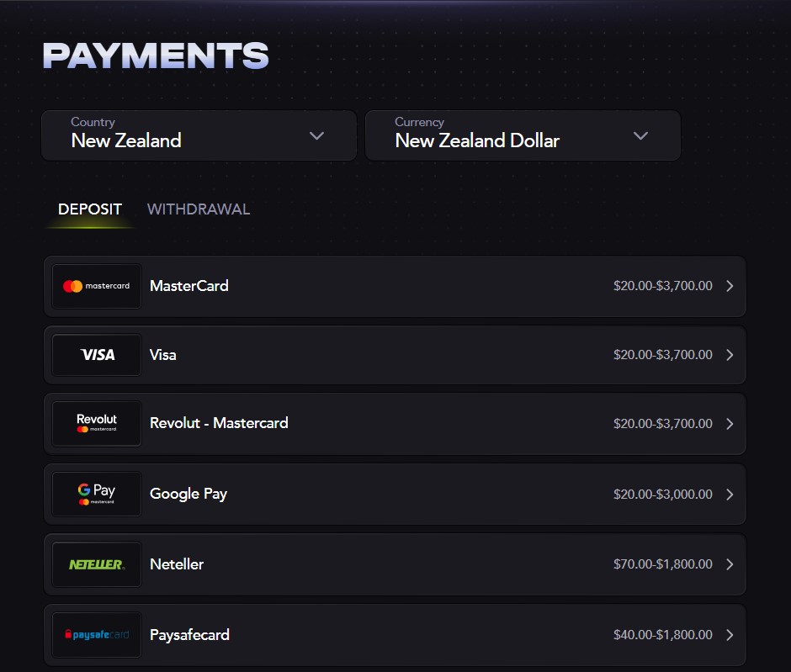Image resolution: width=791 pixels, height=672 pixels.
Task: Click the Visa logo icon
Action: 97,355
